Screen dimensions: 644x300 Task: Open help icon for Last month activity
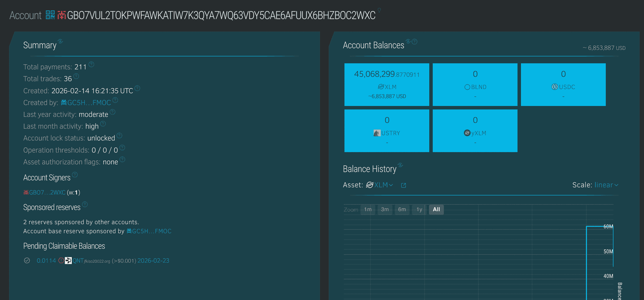click(x=103, y=124)
